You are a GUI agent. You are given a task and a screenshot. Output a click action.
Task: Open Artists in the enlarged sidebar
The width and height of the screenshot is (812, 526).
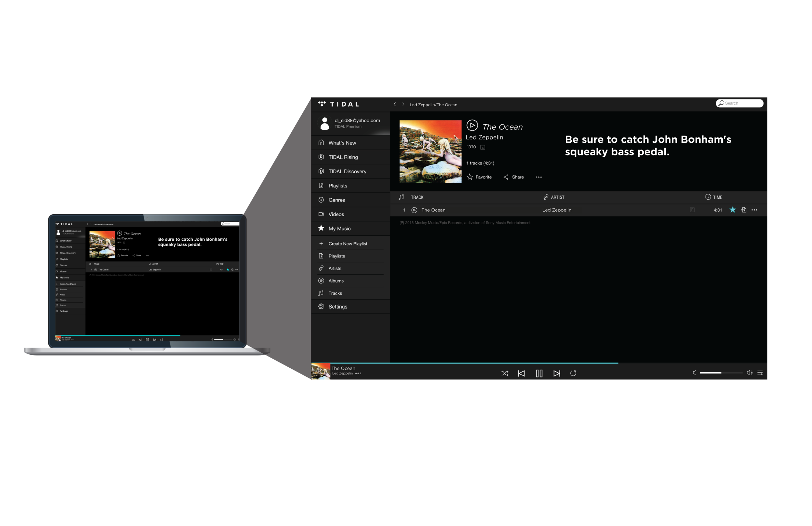point(350,269)
